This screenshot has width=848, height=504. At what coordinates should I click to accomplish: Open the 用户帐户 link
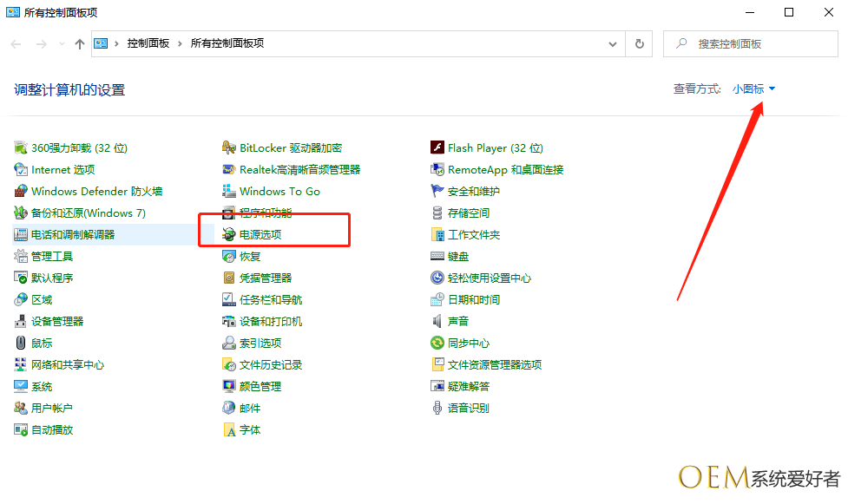pyautogui.click(x=51, y=409)
